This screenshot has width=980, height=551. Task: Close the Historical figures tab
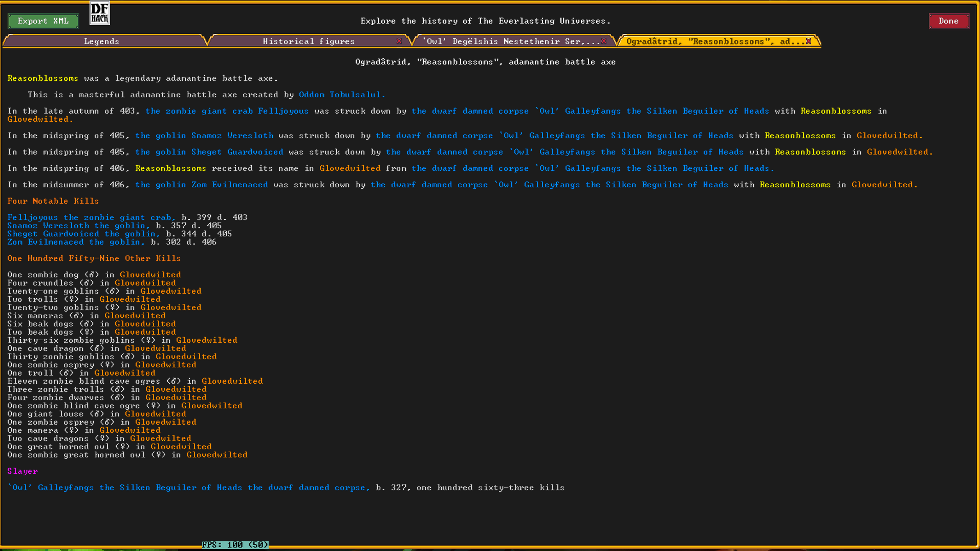(x=399, y=41)
